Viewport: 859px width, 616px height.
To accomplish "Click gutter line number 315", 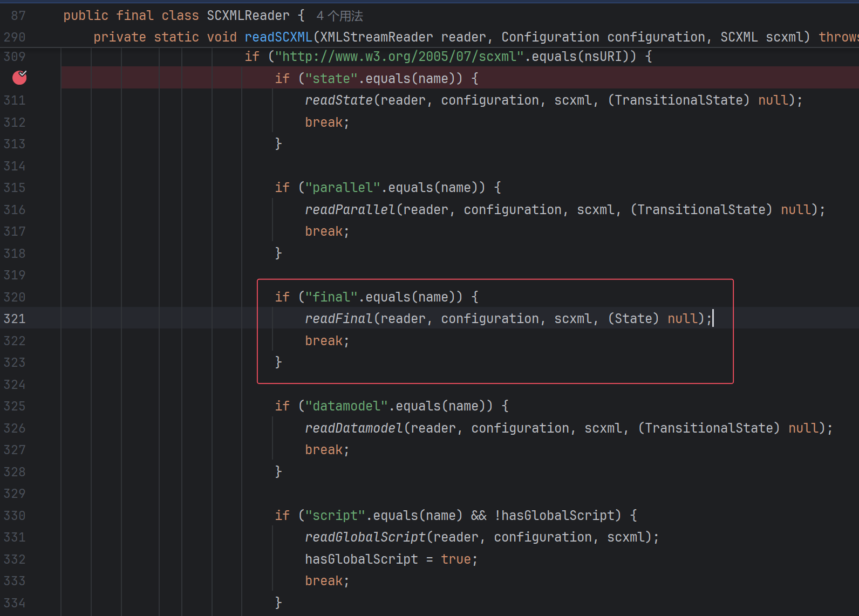I will (x=15, y=188).
